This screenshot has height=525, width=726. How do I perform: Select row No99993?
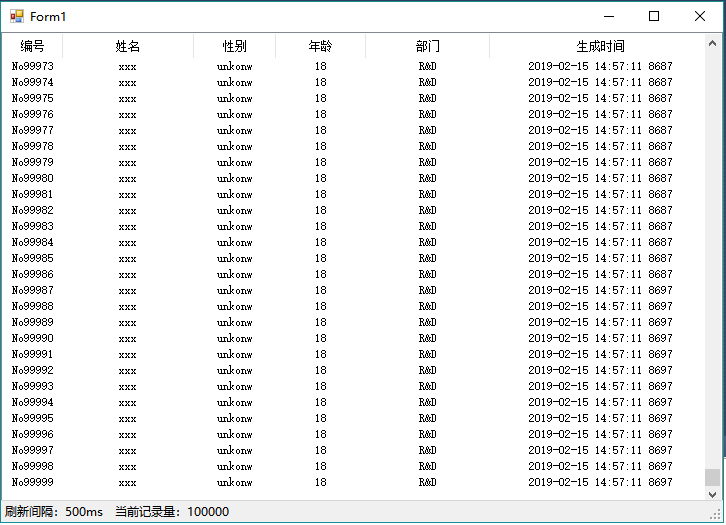(x=353, y=386)
